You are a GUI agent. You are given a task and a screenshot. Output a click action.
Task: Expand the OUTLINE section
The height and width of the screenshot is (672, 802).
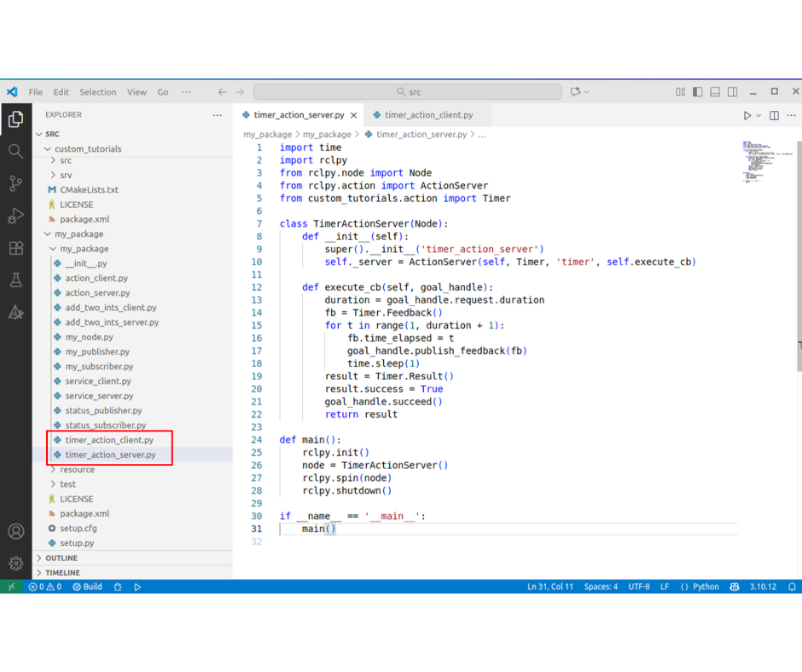[x=61, y=558]
